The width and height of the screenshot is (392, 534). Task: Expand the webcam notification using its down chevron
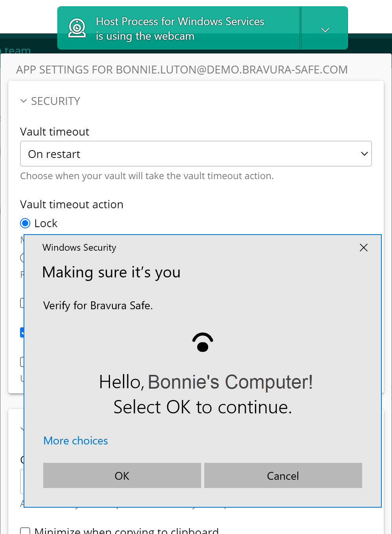325,29
